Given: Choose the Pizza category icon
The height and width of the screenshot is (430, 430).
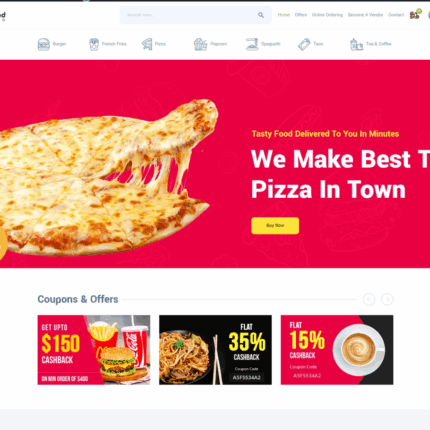Looking at the screenshot, I should 147,44.
